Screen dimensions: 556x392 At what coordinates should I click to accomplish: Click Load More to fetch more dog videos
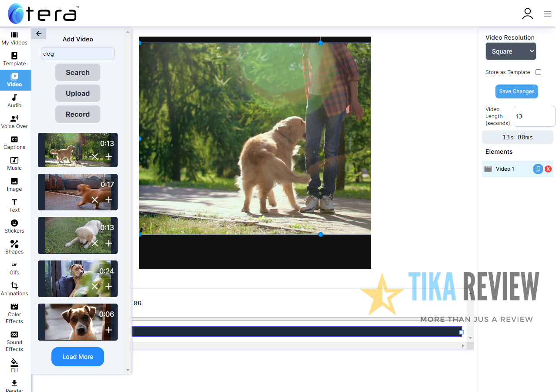coord(78,356)
